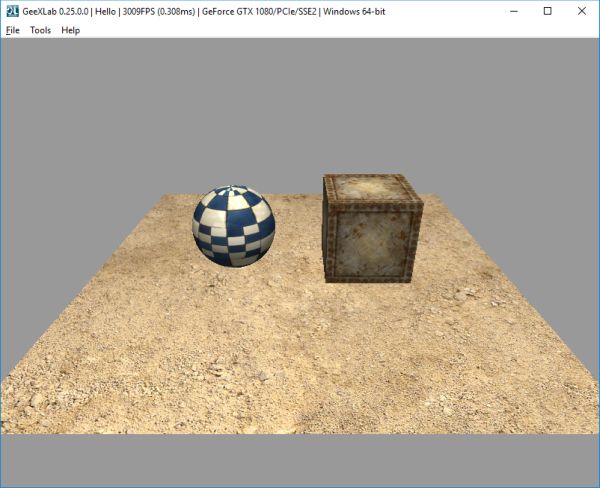Maximize the GeeXLab window
The height and width of the screenshot is (488, 600).
(x=548, y=11)
